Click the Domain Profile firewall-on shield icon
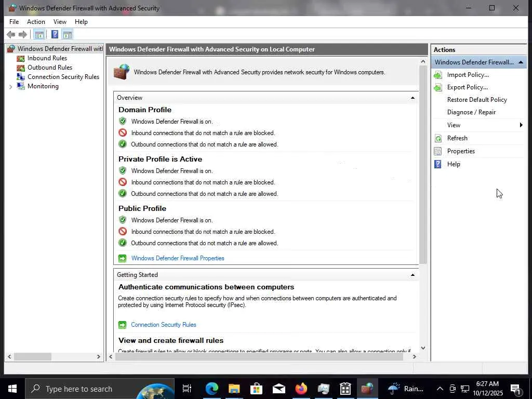Image resolution: width=532 pixels, height=399 pixels. click(x=123, y=121)
